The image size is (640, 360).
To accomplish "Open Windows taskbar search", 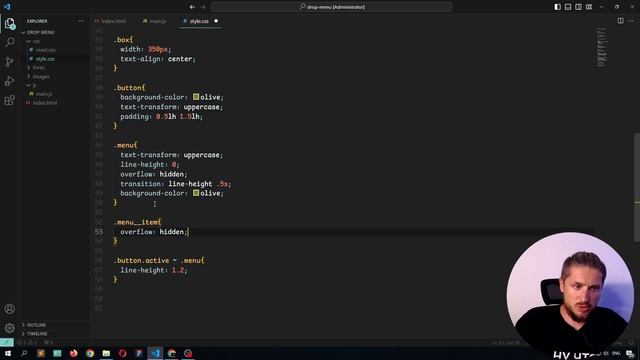I will pyautogui.click(x=24, y=353).
